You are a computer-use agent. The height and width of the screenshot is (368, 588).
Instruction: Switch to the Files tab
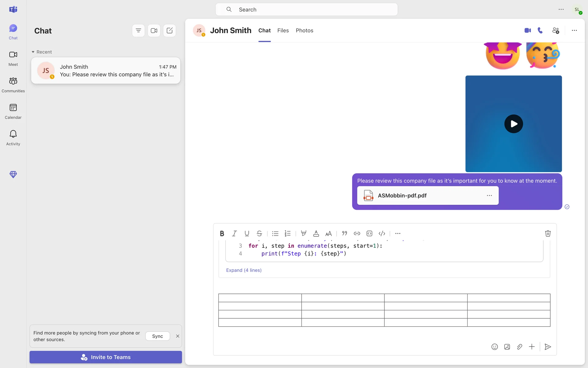pos(283,31)
